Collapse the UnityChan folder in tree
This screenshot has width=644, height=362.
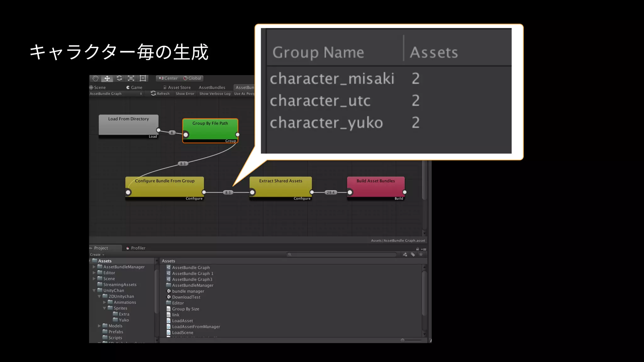(x=94, y=291)
